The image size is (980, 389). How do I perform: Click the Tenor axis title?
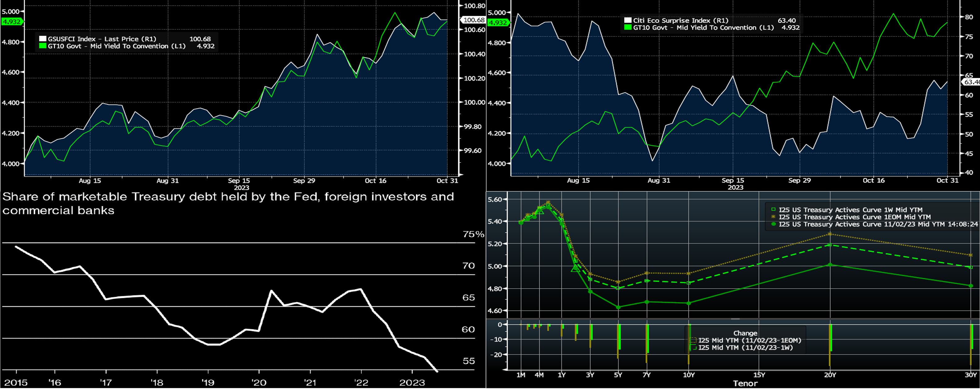[745, 383]
